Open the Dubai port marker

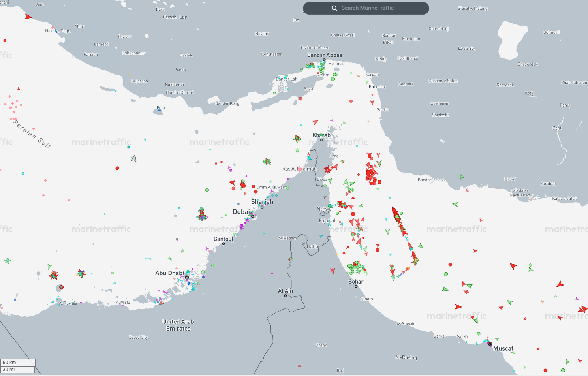pyautogui.click(x=253, y=216)
